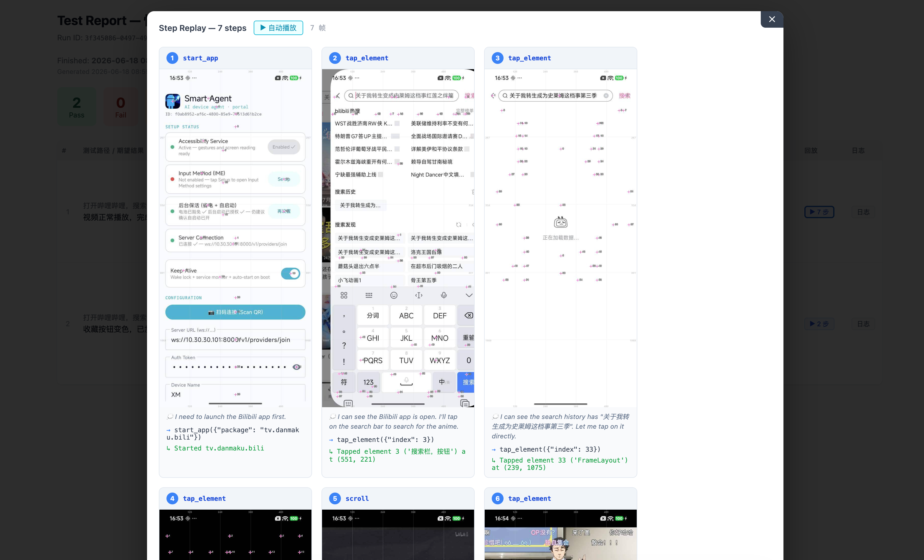Tap the TUV key
This screenshot has width=924, height=560.
pos(406,360)
